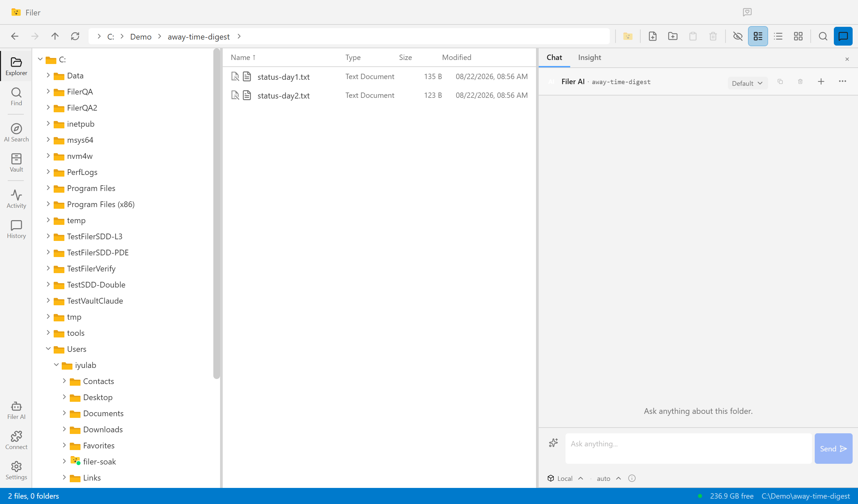The height and width of the screenshot is (504, 858).
Task: Sort by the Modified column header
Action: pyautogui.click(x=457, y=58)
